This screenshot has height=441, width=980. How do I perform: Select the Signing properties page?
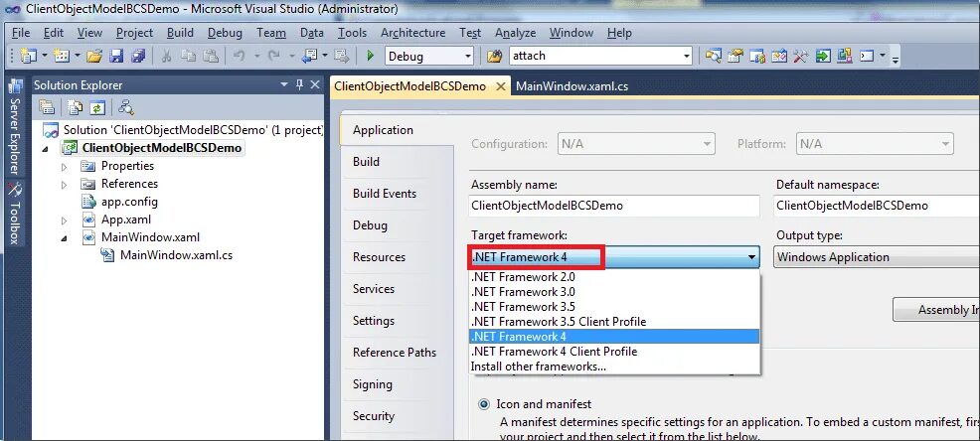click(373, 384)
